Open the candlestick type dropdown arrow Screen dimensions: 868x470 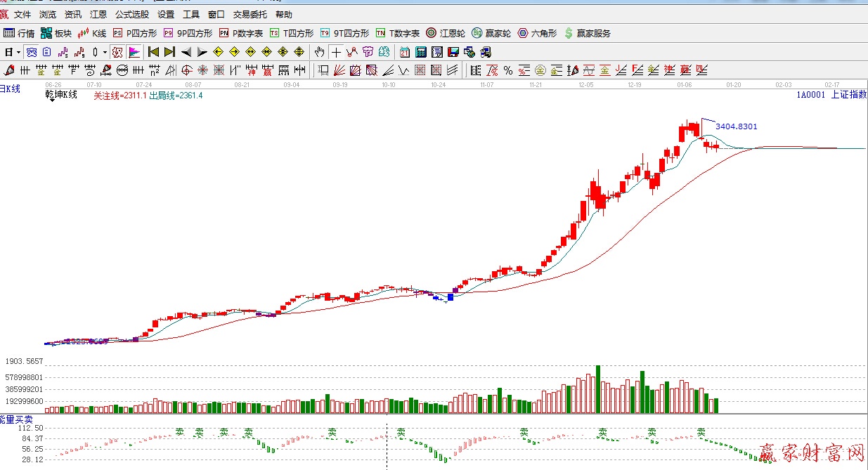click(105, 52)
